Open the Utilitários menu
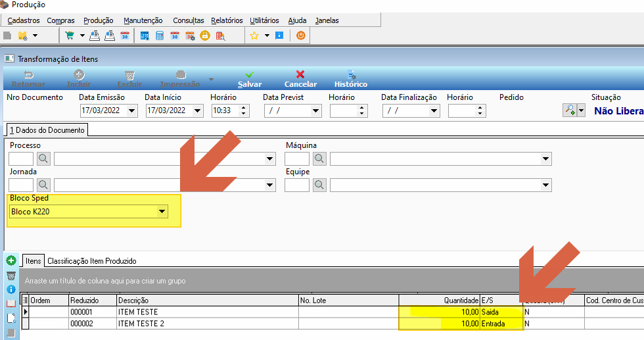 click(264, 20)
